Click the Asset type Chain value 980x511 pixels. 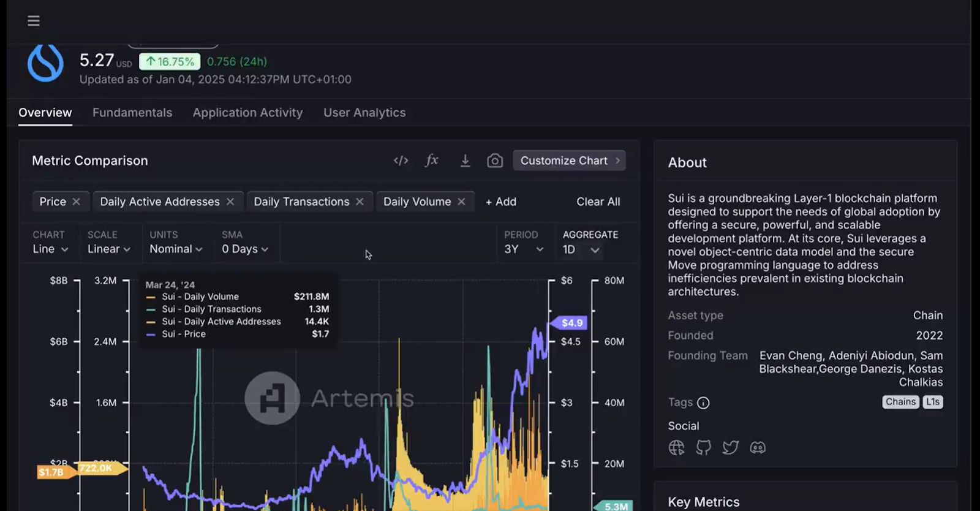click(x=928, y=316)
